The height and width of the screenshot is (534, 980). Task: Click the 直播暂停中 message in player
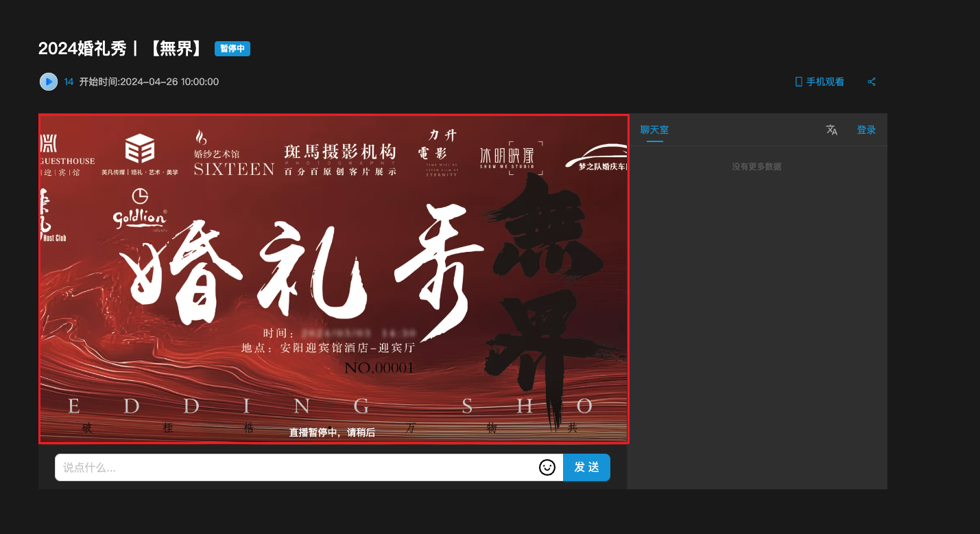point(332,432)
